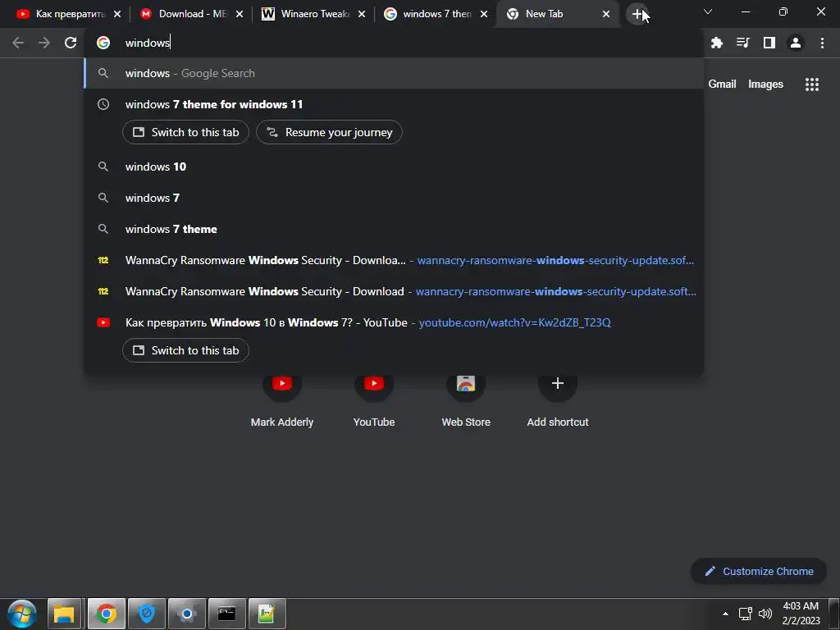Choose the 'windows 7' suggestion
Image resolution: width=840 pixels, height=630 pixels.
[394, 198]
